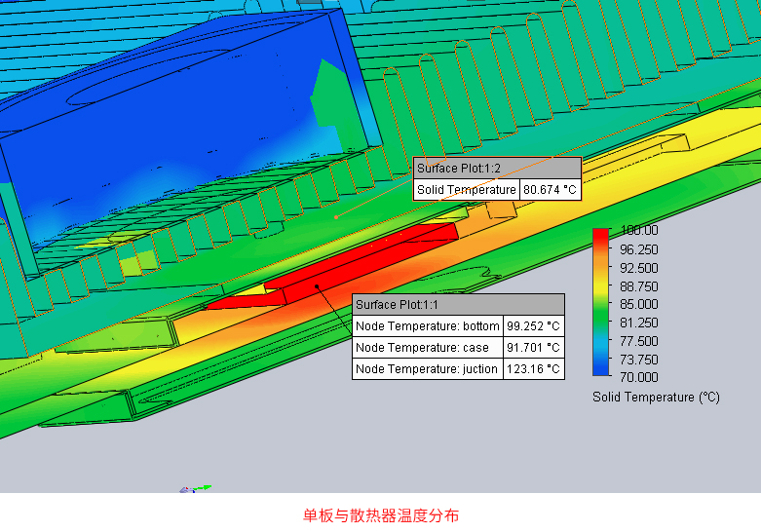Select the blue fan housing block

point(175,127)
